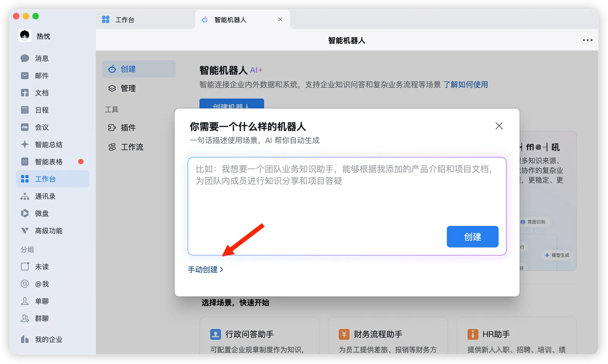Open the more options ellipsis menu
Viewport: 608px width, 364px height.
pos(587,40)
